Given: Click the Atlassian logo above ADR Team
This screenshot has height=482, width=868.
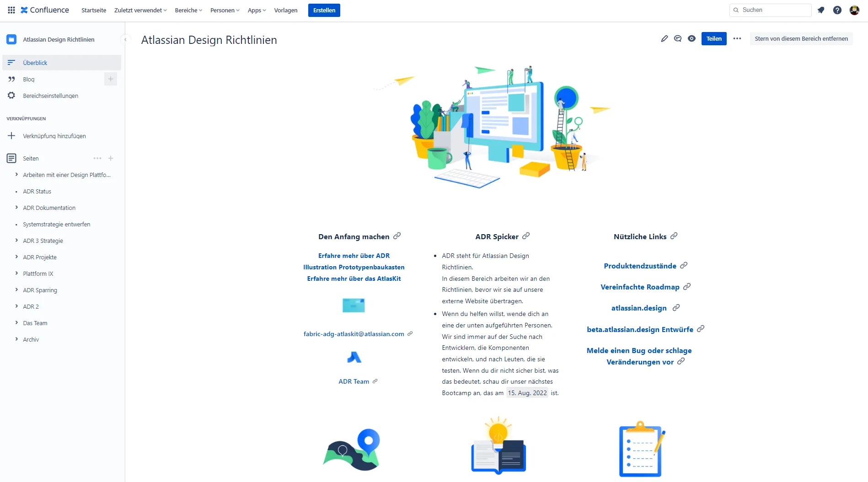Looking at the screenshot, I should 354,358.
